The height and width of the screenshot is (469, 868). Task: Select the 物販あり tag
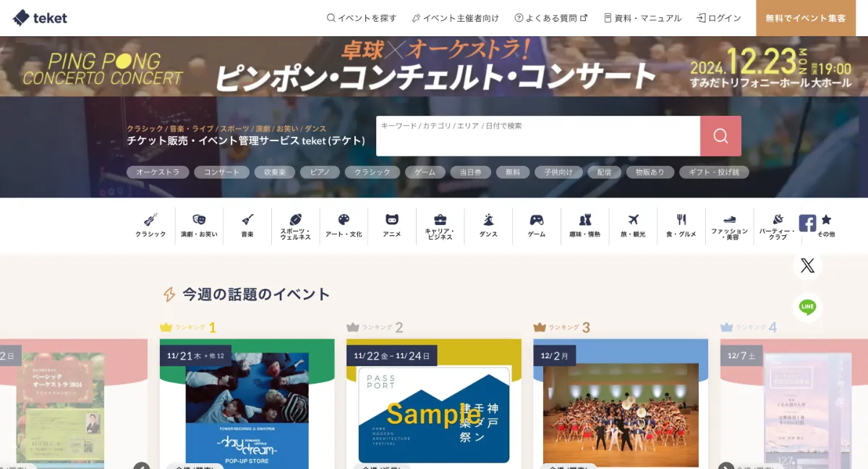(650, 172)
